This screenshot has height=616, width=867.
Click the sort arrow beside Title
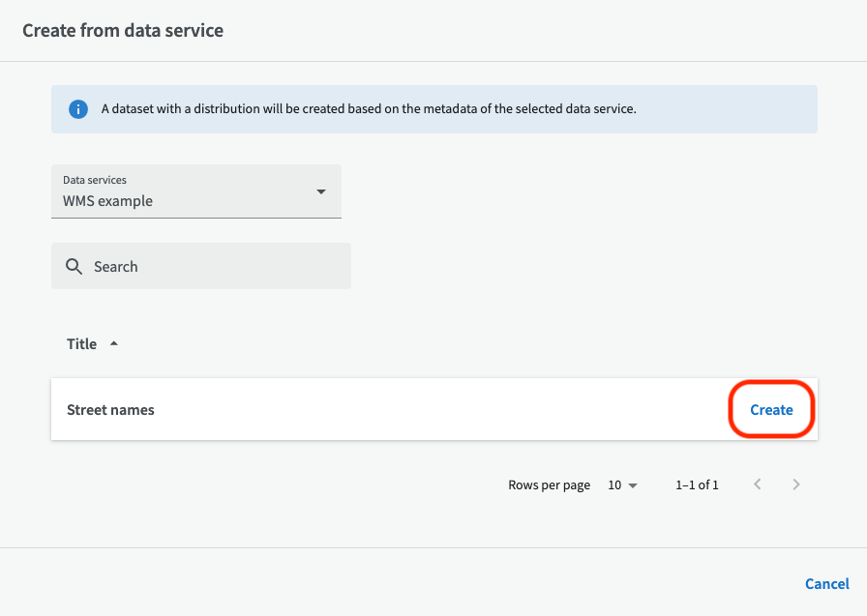coord(113,344)
